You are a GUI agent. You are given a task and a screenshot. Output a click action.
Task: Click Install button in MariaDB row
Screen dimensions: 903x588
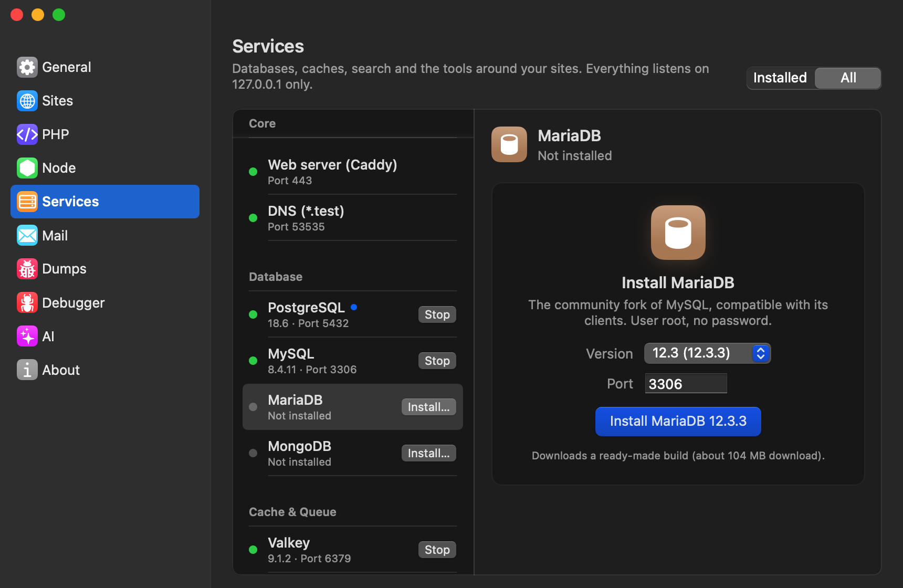(x=429, y=407)
